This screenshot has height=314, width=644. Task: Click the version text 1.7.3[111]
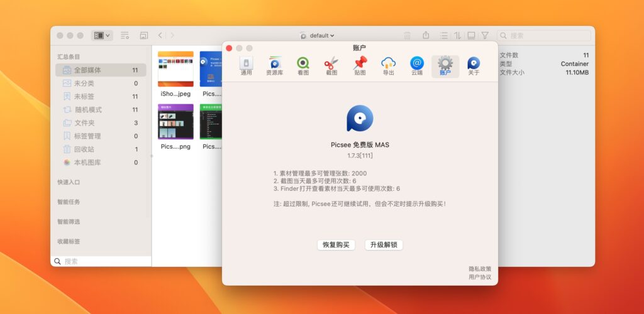tap(360, 156)
